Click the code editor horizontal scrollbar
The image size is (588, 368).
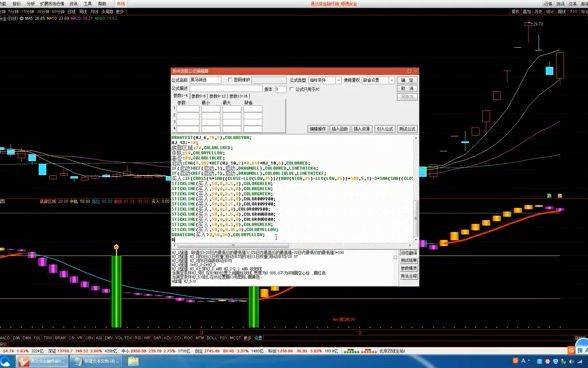294,245
